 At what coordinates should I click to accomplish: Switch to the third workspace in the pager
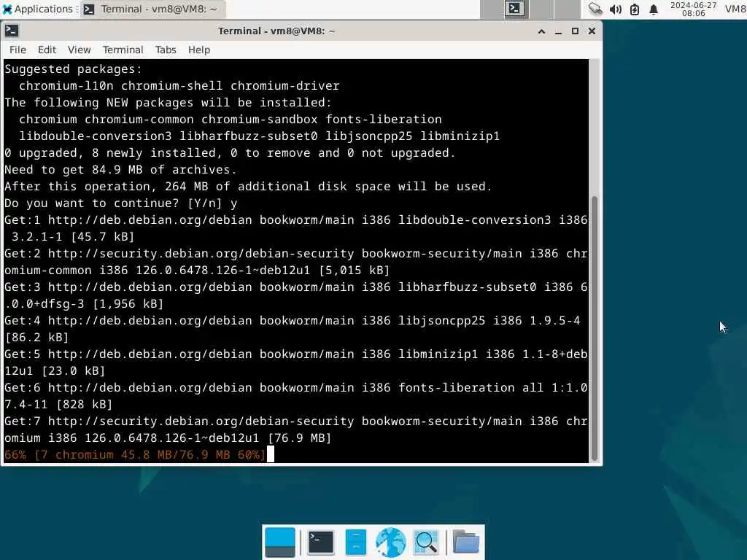click(x=567, y=9)
